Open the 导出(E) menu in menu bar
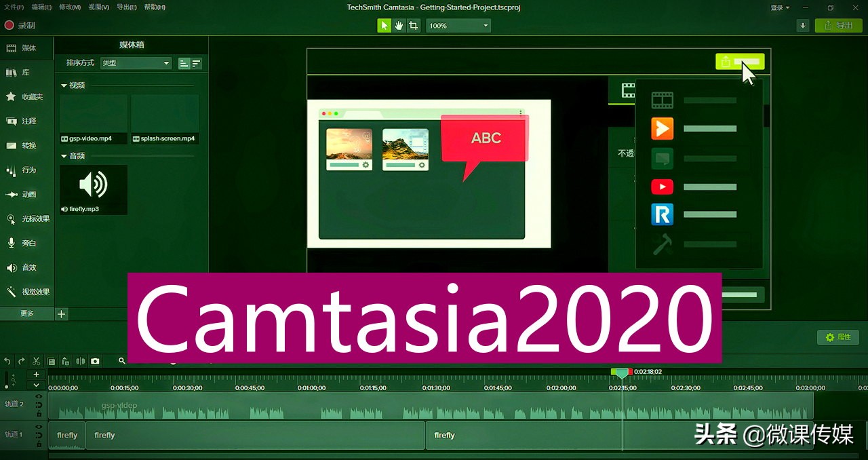868x460 pixels. (126, 7)
